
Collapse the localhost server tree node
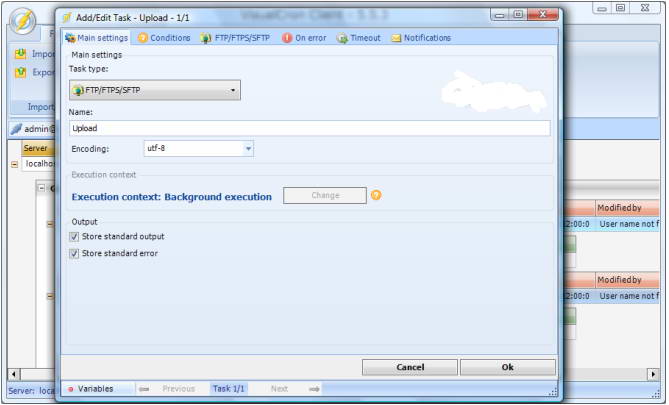pyautogui.click(x=15, y=164)
